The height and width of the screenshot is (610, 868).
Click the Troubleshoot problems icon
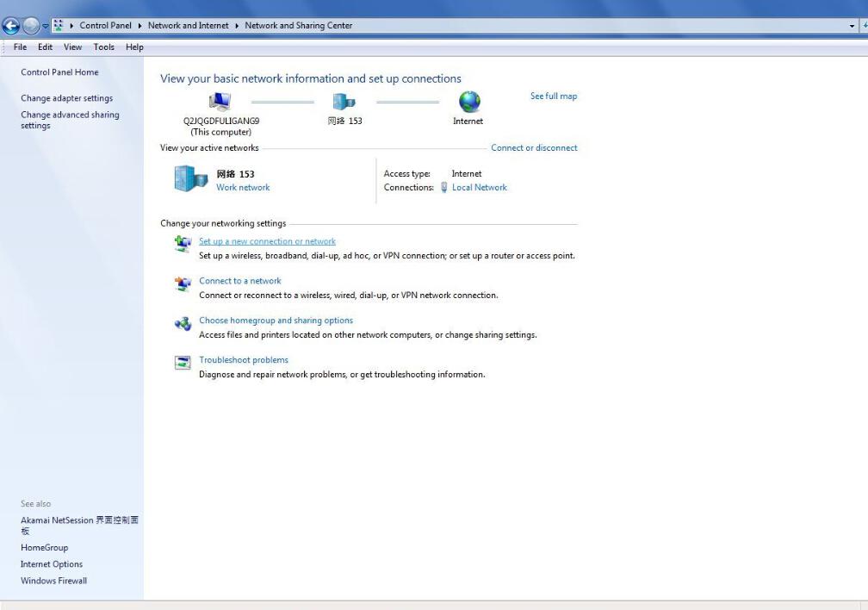[x=183, y=363]
